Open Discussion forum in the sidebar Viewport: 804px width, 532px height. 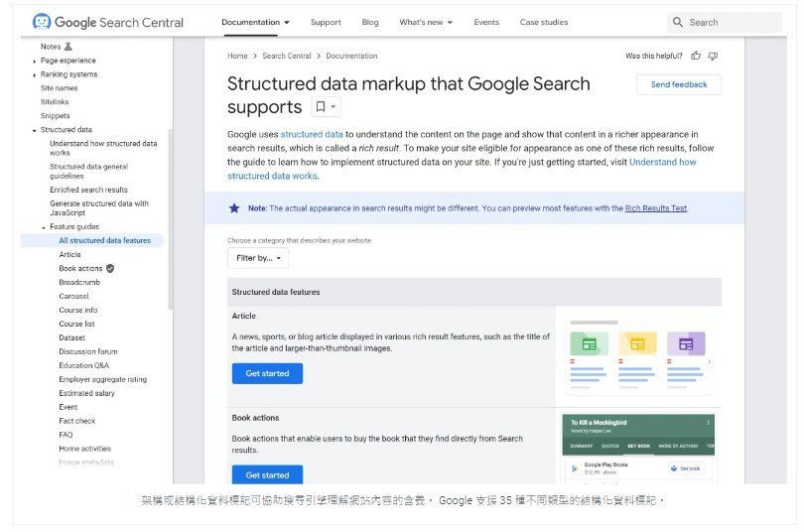(x=88, y=351)
